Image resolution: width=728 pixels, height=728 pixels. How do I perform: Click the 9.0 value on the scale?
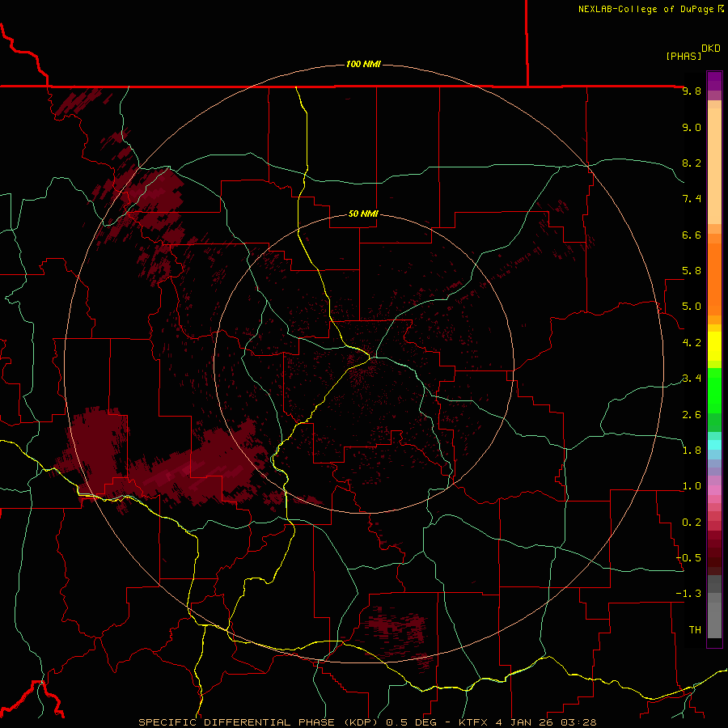tap(692, 127)
